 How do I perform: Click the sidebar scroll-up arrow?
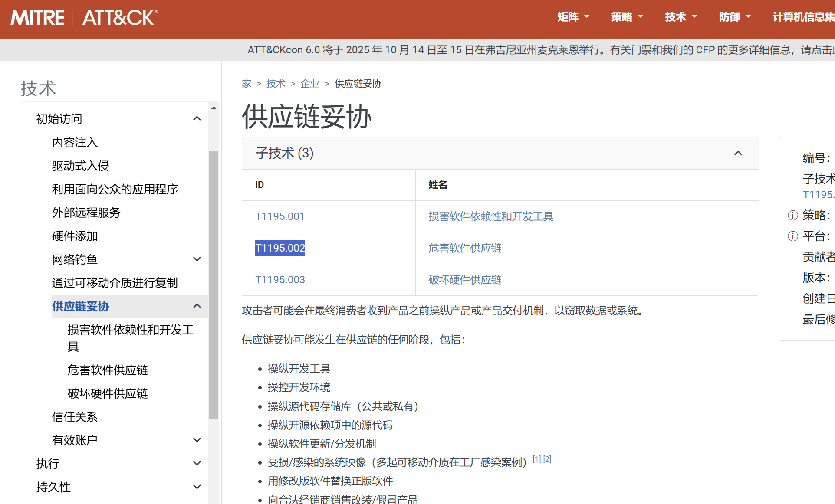[214, 108]
